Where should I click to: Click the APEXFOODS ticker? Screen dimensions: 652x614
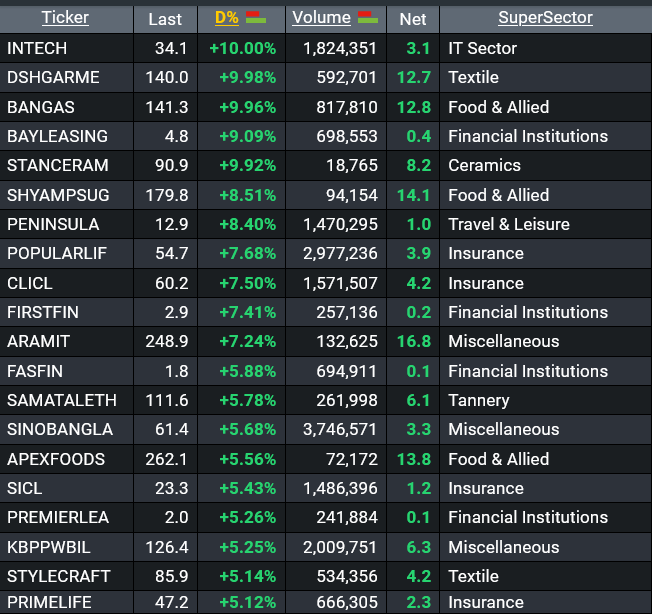click(55, 459)
